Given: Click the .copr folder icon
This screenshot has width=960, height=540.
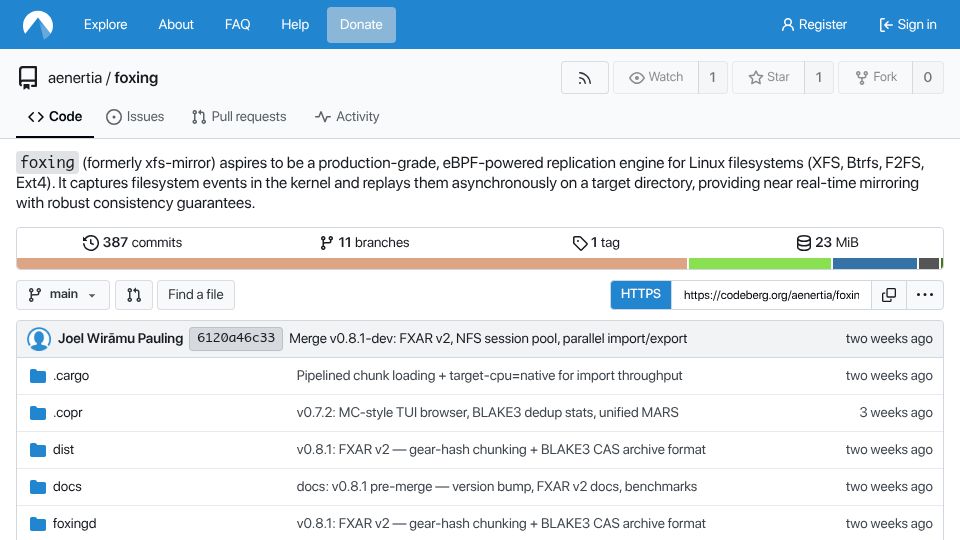Looking at the screenshot, I should (38, 413).
